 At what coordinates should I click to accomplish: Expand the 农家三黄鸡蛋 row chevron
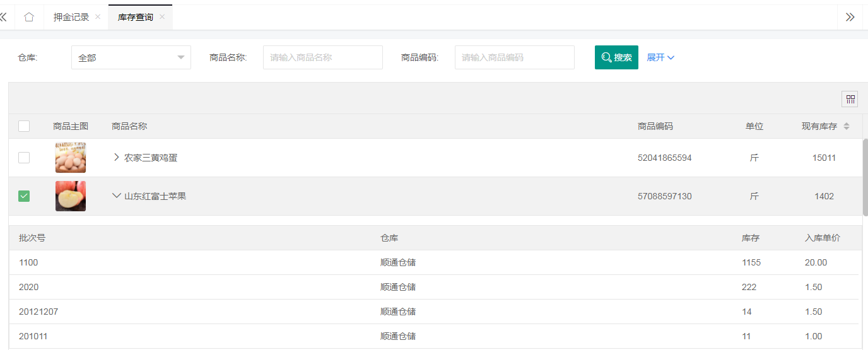click(116, 157)
